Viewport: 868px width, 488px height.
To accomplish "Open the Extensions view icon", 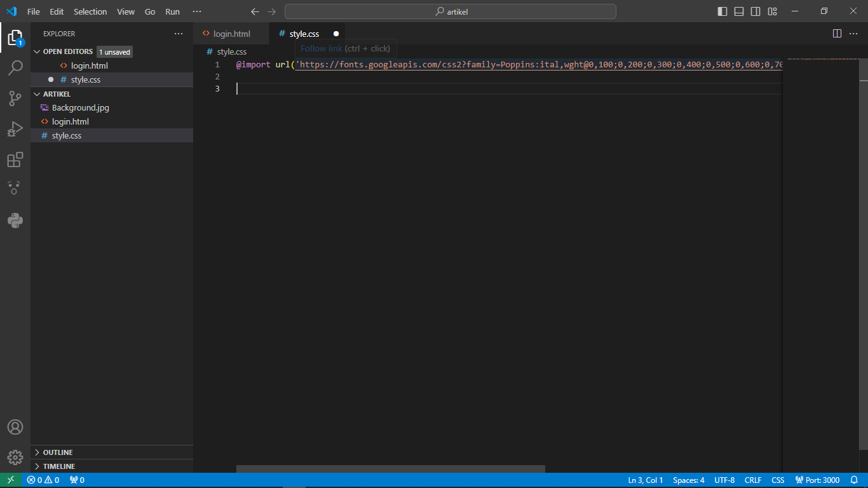I will 15,159.
